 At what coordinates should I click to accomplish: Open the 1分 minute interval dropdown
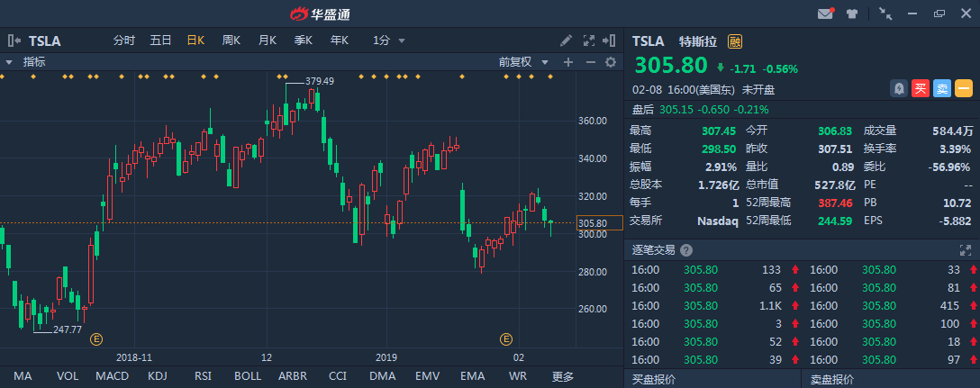[389, 41]
